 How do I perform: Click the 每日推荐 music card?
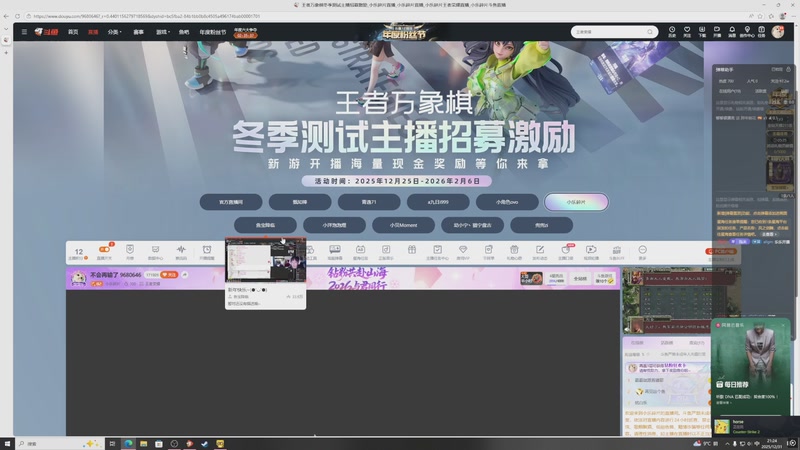click(751, 366)
